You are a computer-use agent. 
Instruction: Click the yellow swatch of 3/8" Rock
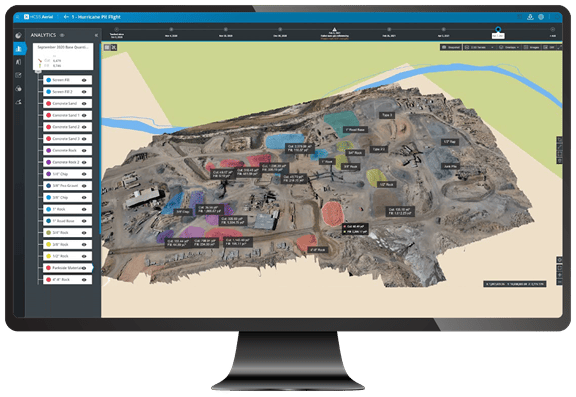pyautogui.click(x=48, y=245)
